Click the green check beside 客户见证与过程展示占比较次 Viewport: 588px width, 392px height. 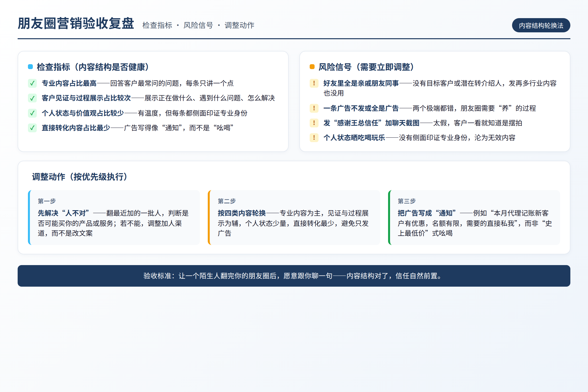32,98
